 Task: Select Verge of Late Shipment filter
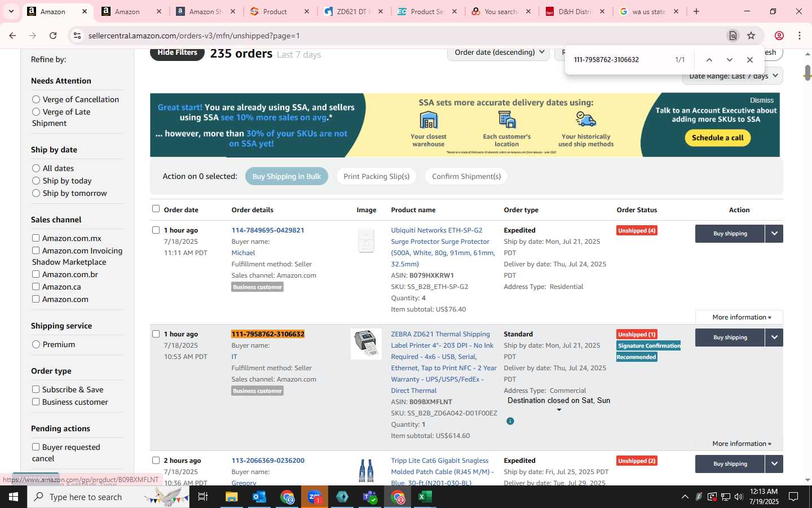click(36, 112)
